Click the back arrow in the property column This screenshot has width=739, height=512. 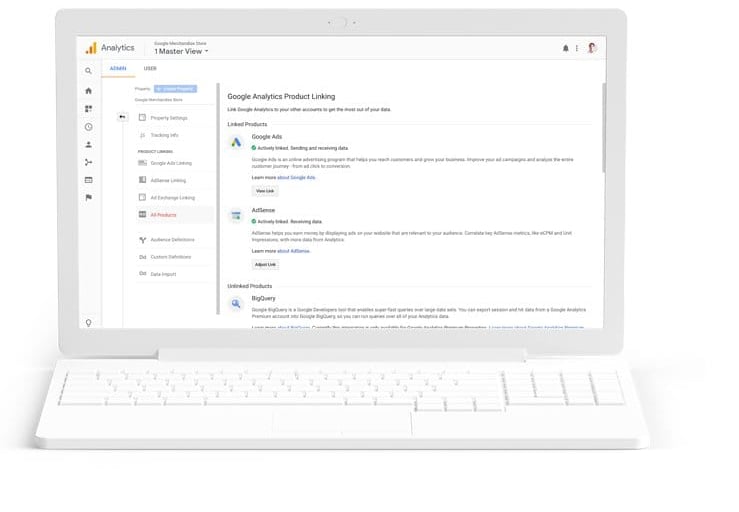pyautogui.click(x=123, y=117)
